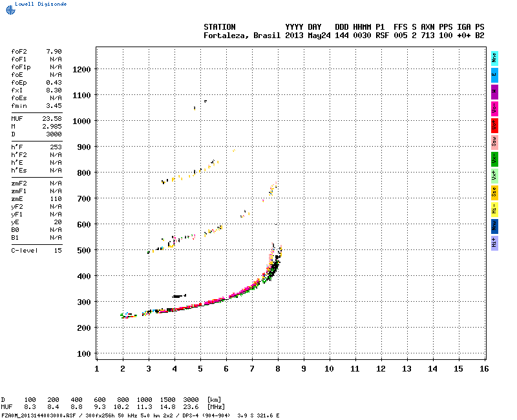Select the cyan NNE legend swatch
Viewport: 517px width, 420px height.
pyautogui.click(x=494, y=58)
